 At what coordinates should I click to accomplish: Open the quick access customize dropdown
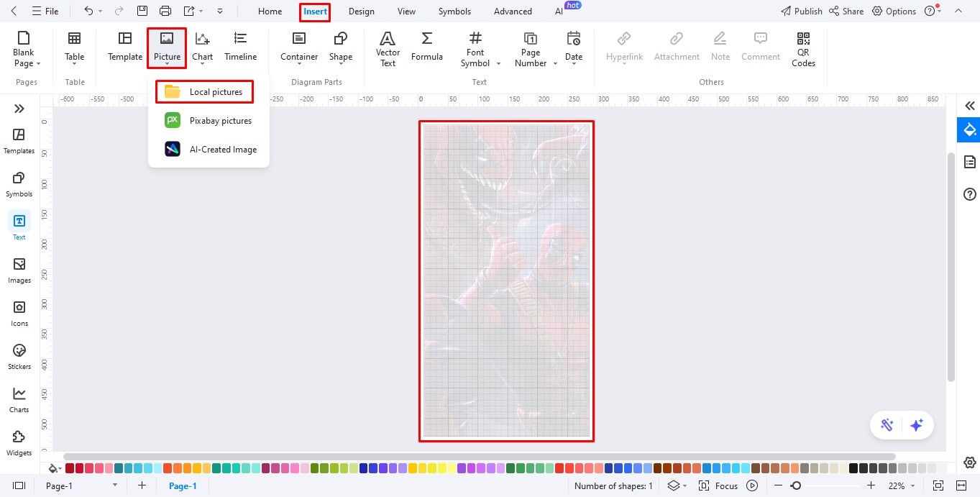click(x=219, y=11)
